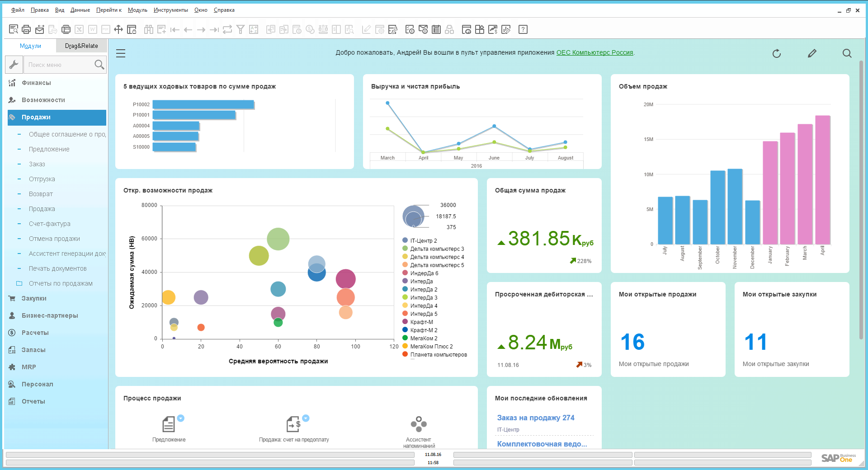
Task: Click the Launch Application cross-arrows icon
Action: (x=118, y=29)
